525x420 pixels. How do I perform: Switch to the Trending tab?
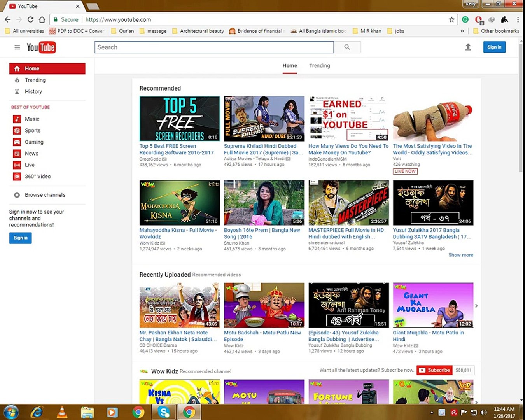[320, 66]
